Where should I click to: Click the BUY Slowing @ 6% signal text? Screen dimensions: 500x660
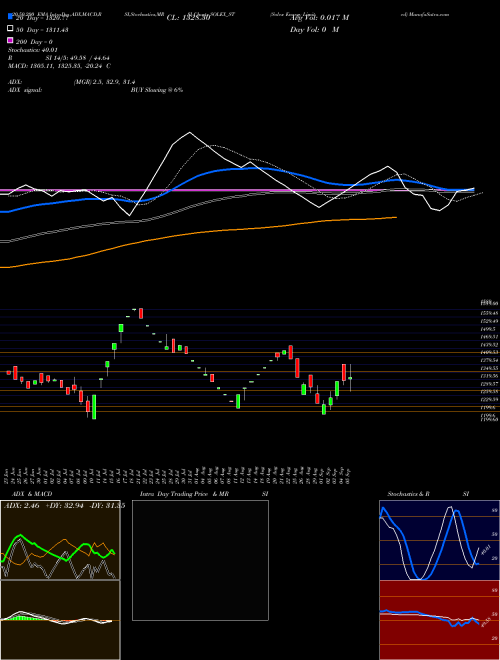coord(157,90)
